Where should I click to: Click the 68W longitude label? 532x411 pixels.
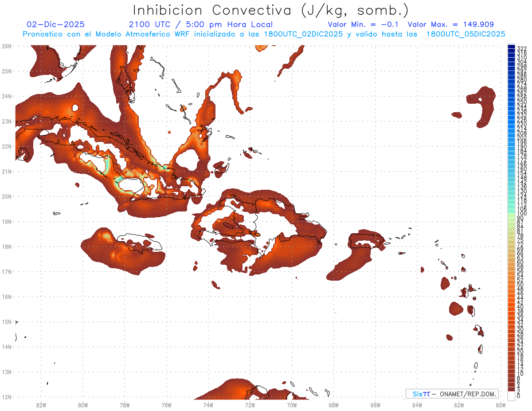click(333, 404)
